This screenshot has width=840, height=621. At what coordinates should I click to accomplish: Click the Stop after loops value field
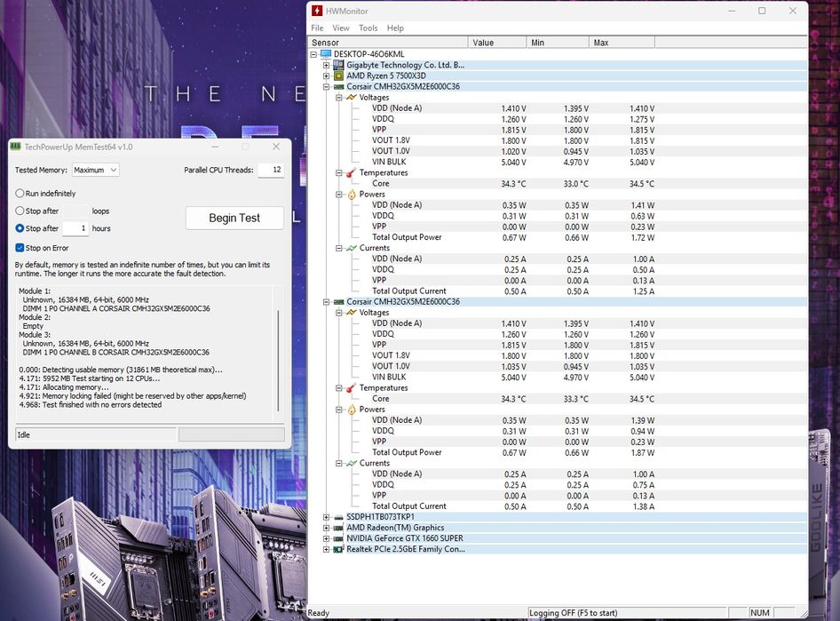pos(75,211)
